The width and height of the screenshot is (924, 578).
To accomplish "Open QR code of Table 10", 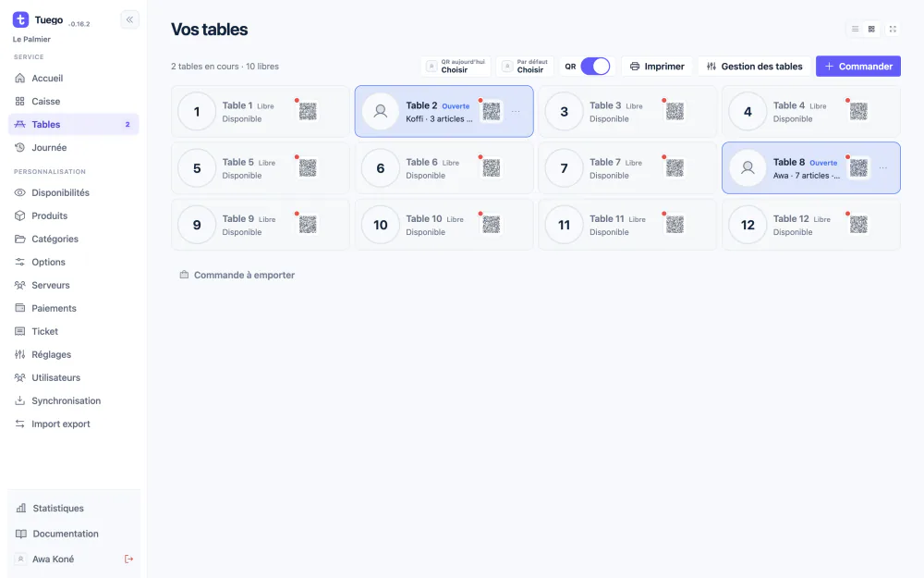I will pos(492,225).
